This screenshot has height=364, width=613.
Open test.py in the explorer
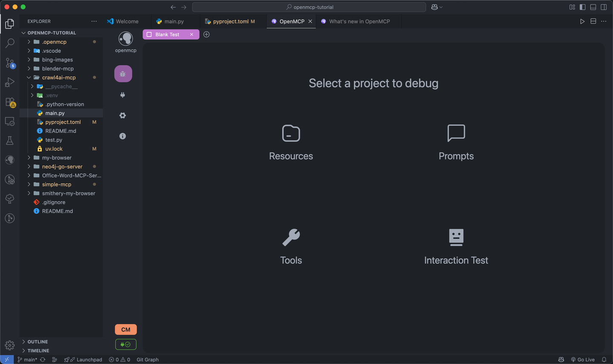point(61,140)
